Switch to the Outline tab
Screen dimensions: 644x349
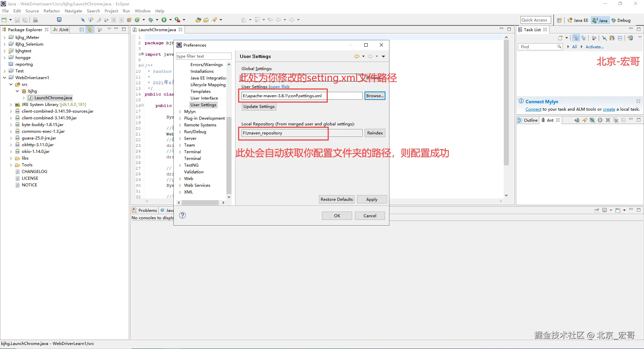tap(528, 120)
